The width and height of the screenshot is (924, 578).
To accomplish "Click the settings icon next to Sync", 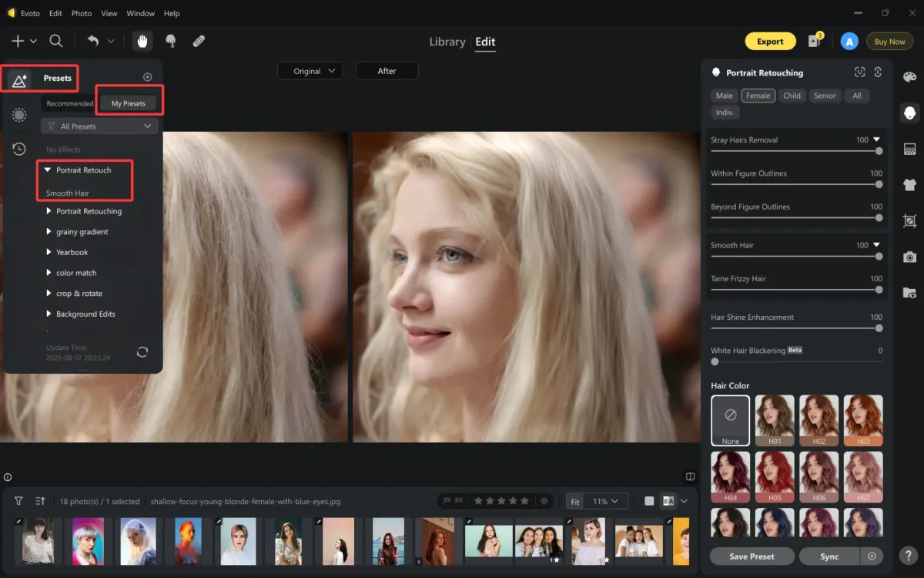I will pos(872,556).
